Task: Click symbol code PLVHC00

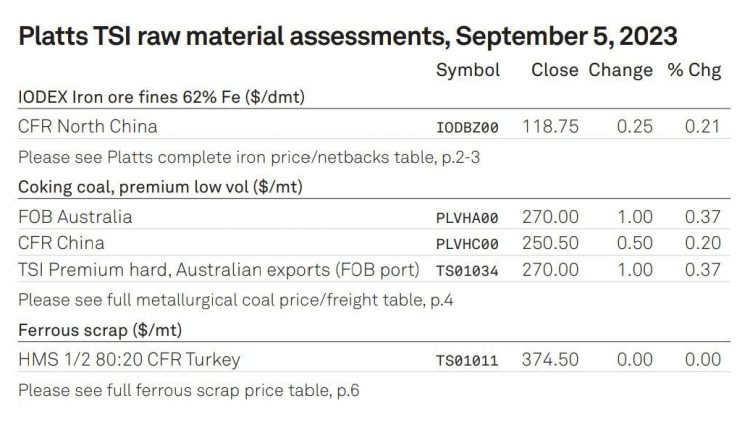Action: click(x=467, y=244)
